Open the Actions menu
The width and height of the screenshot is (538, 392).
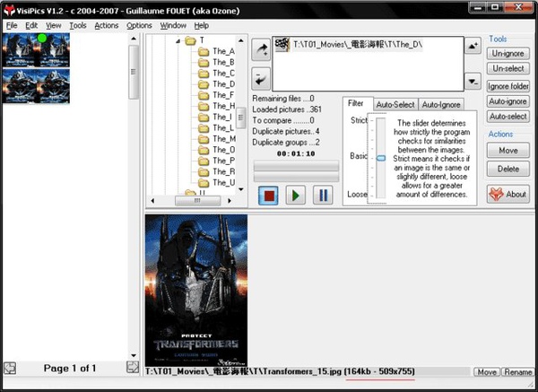[x=107, y=25]
